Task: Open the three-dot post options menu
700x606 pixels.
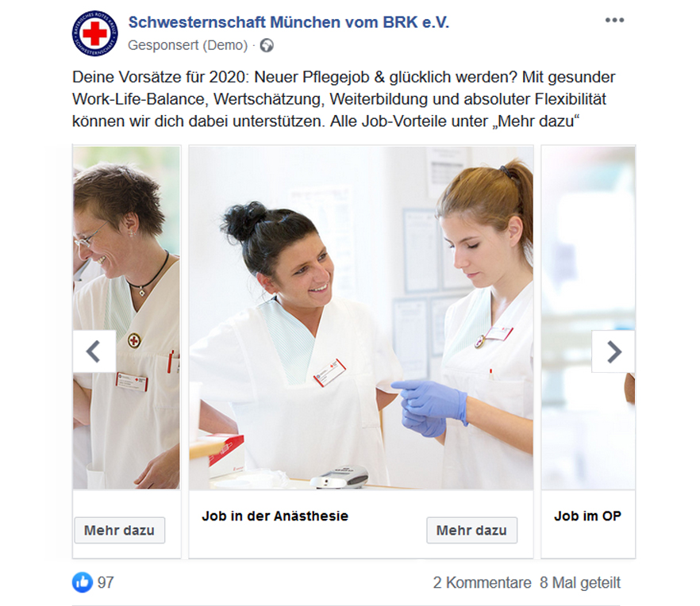Action: coord(614,20)
